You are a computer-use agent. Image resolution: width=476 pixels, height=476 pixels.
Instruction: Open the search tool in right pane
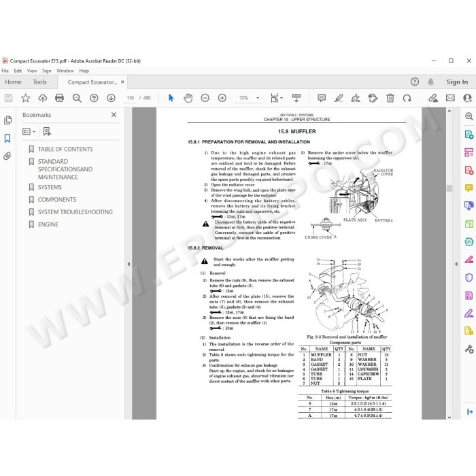[469, 116]
